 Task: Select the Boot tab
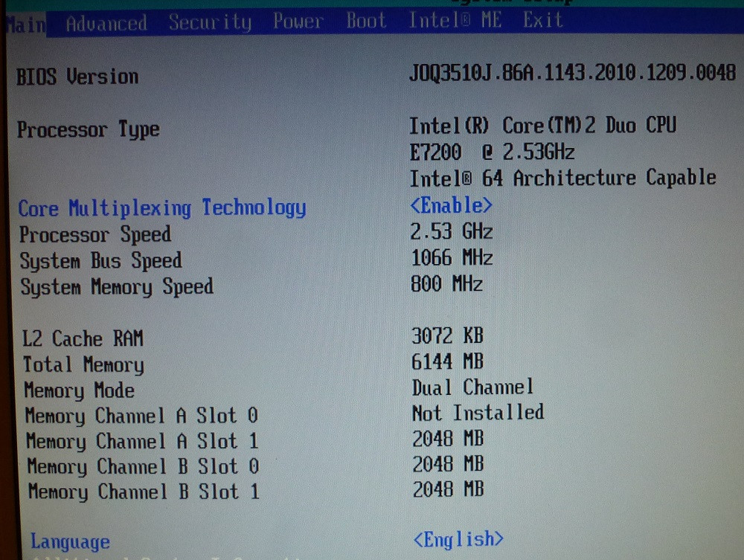[366, 20]
